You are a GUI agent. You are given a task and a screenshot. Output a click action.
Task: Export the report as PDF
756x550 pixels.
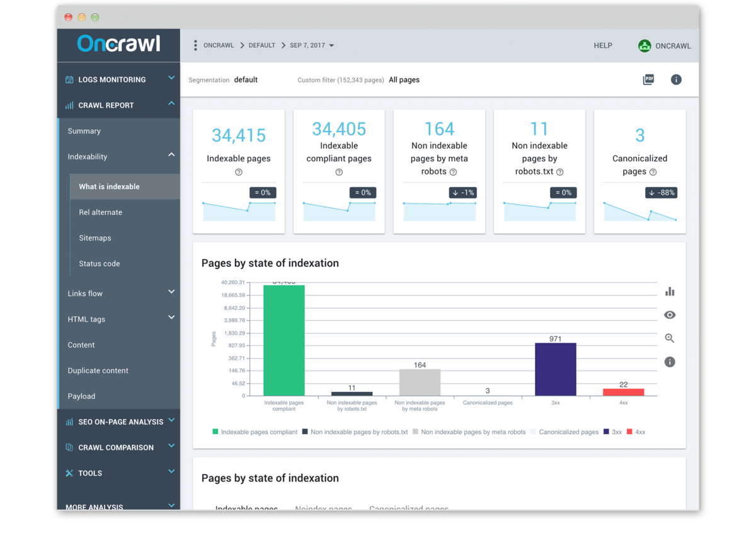pyautogui.click(x=648, y=79)
